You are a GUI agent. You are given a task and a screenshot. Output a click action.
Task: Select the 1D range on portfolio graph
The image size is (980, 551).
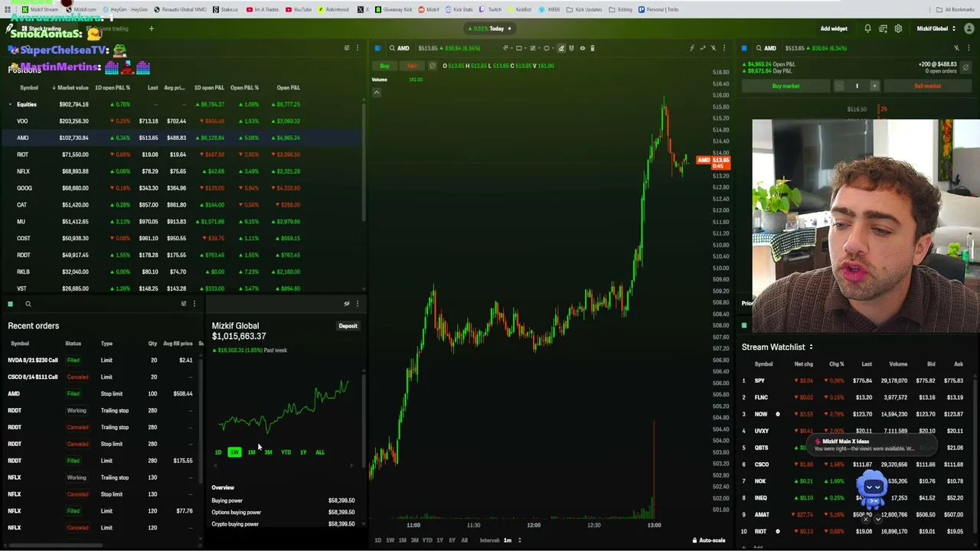point(218,452)
